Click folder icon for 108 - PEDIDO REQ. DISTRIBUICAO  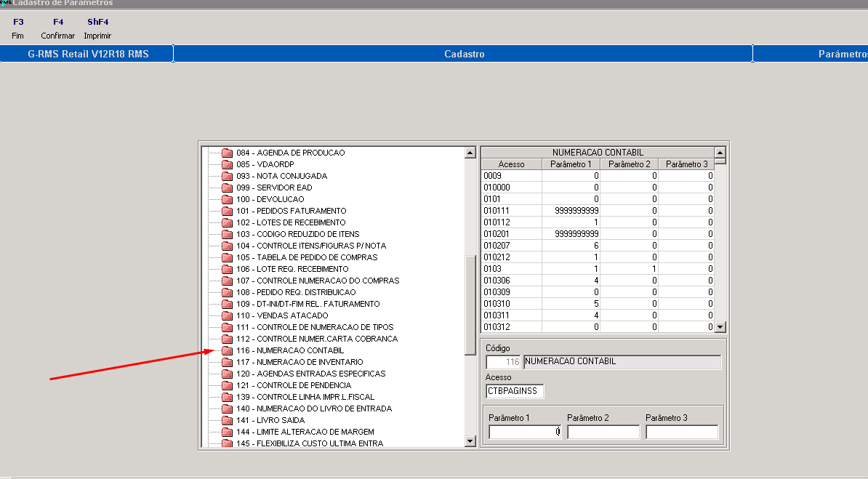[227, 292]
